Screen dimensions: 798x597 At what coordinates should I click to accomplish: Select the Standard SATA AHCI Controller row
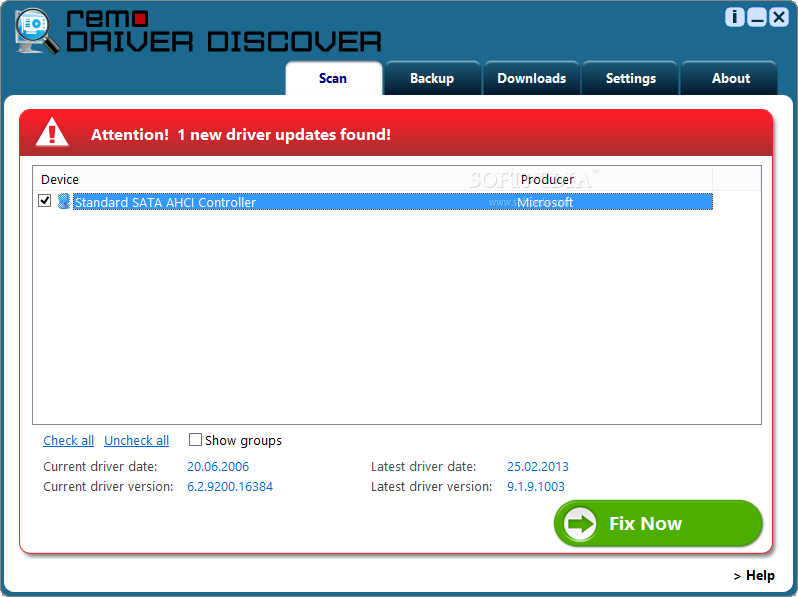[x=392, y=202]
